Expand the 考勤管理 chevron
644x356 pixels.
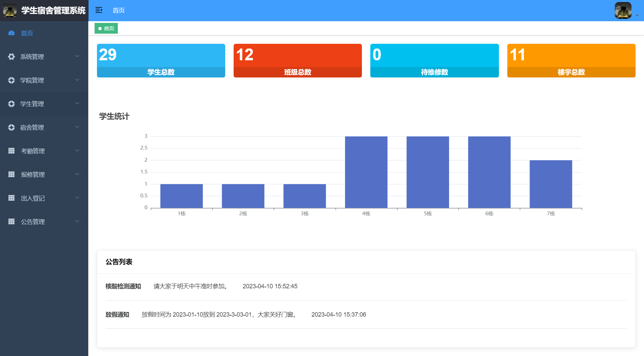77,151
